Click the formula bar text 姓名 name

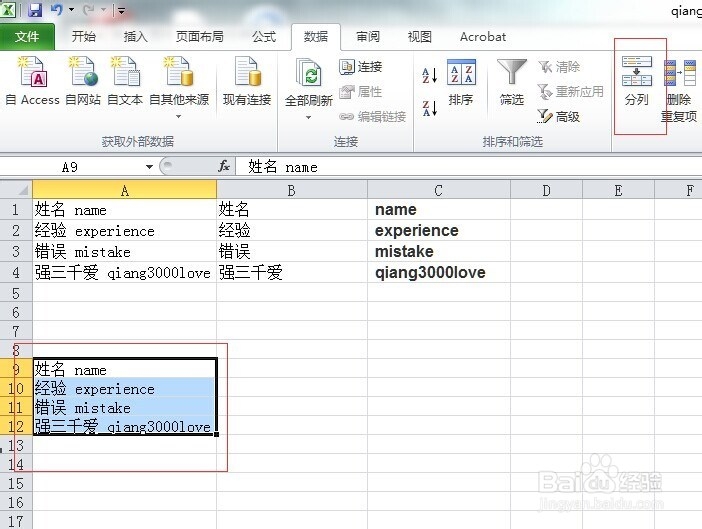coord(283,167)
